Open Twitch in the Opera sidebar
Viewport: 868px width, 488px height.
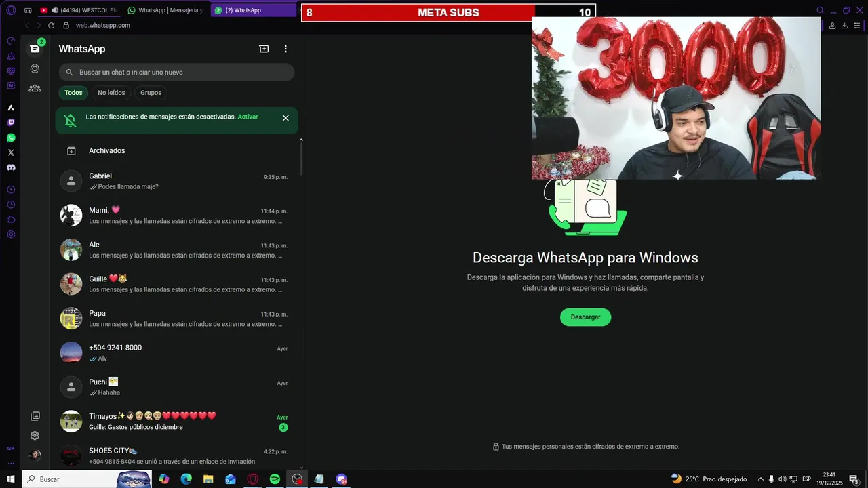[11, 123]
